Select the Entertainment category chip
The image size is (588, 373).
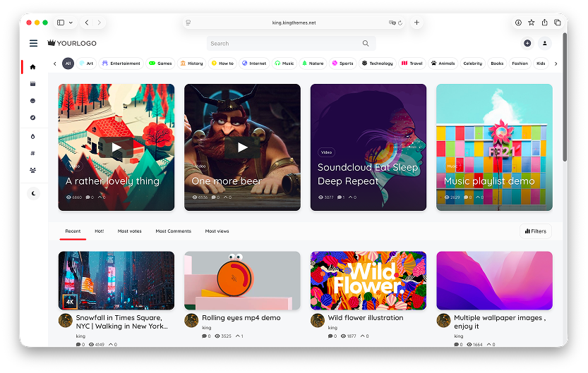click(x=121, y=63)
